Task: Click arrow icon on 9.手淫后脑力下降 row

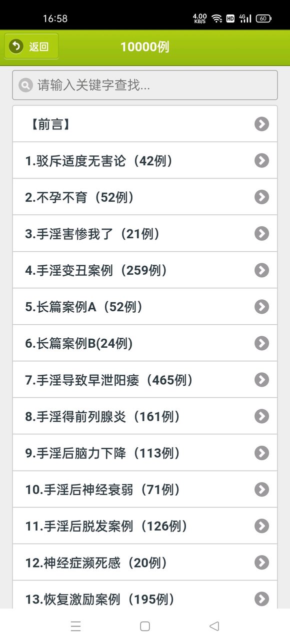Action: (x=261, y=453)
